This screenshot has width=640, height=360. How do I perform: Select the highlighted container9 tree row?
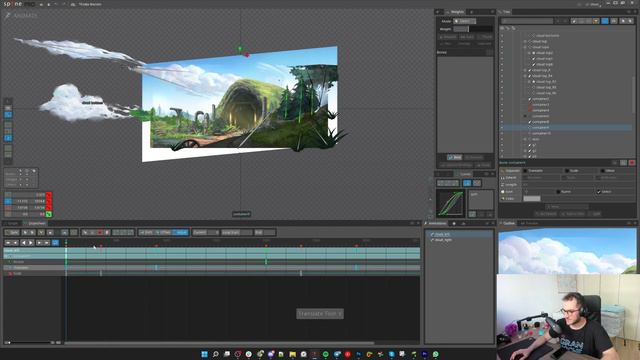pyautogui.click(x=567, y=127)
